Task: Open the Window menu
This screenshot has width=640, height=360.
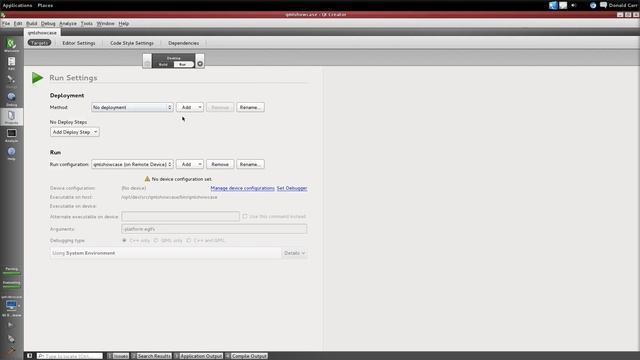Action: click(105, 23)
